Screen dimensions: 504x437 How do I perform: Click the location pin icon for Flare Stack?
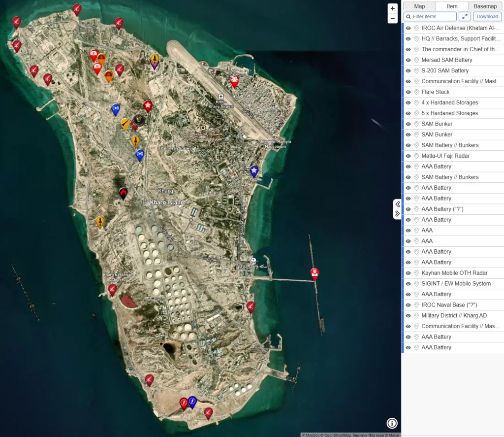tap(416, 92)
